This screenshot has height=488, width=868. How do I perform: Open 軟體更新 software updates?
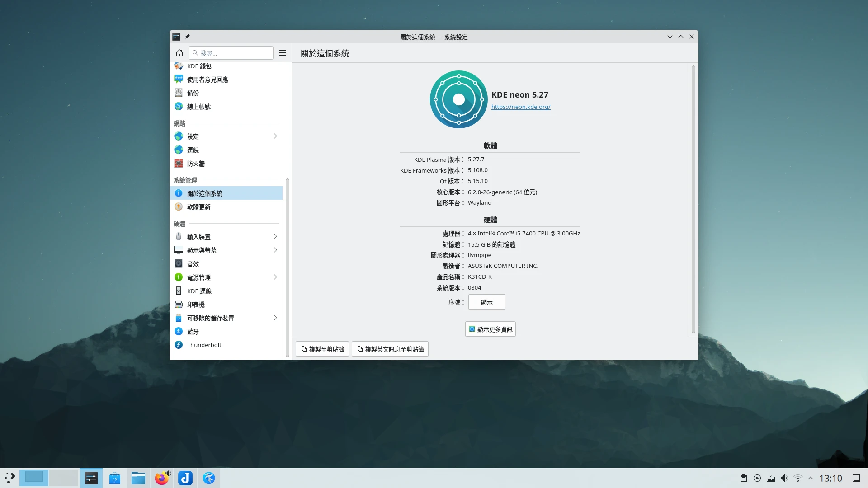pyautogui.click(x=198, y=206)
